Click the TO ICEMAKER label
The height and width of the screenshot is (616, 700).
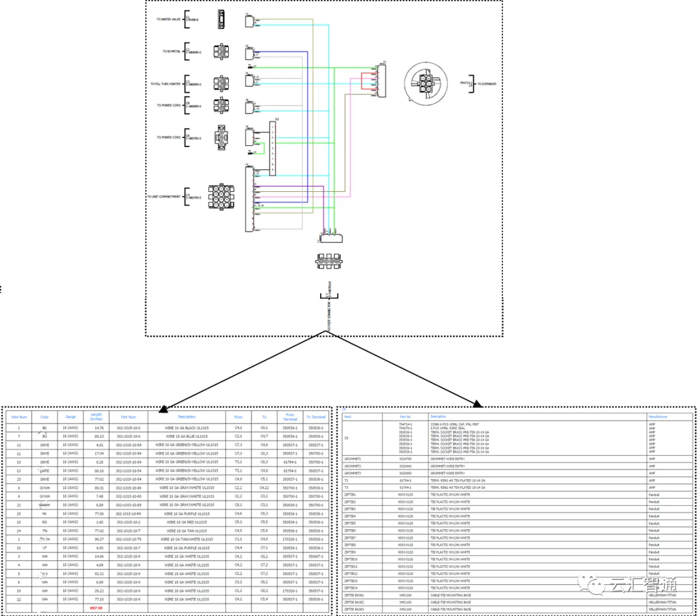click(487, 84)
